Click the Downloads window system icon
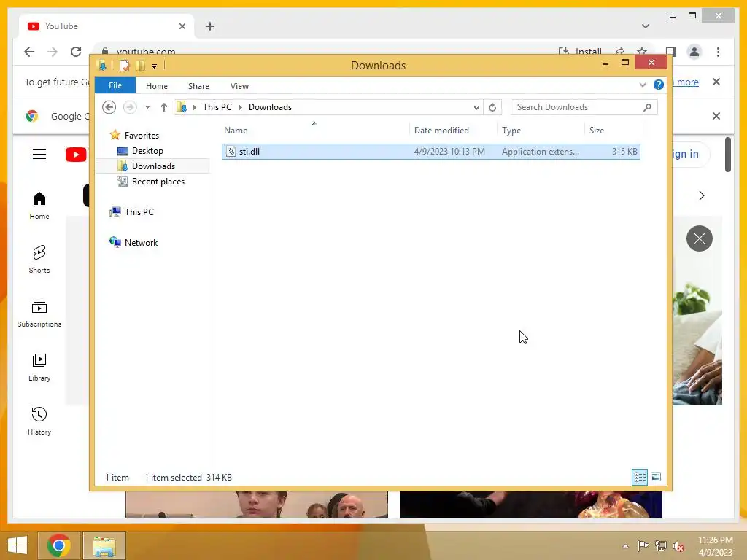Image resolution: width=747 pixels, height=560 pixels. click(101, 65)
